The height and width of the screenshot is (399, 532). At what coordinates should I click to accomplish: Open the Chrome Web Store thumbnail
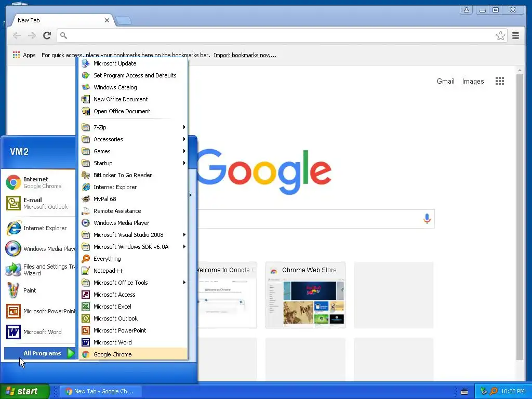coord(305,295)
